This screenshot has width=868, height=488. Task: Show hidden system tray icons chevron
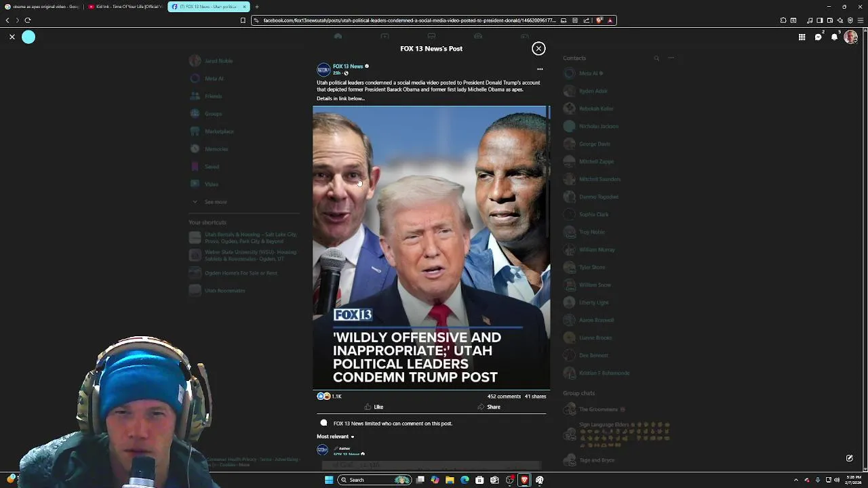[796, 480]
